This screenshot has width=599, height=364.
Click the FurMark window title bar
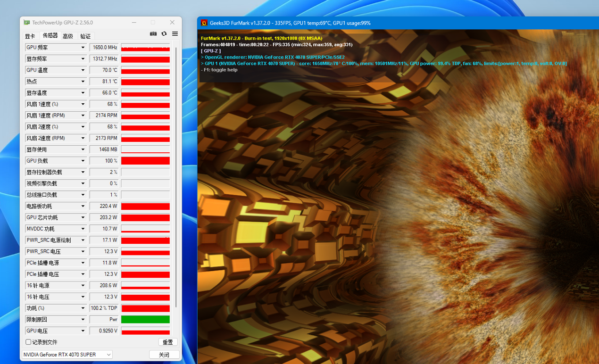(398, 23)
